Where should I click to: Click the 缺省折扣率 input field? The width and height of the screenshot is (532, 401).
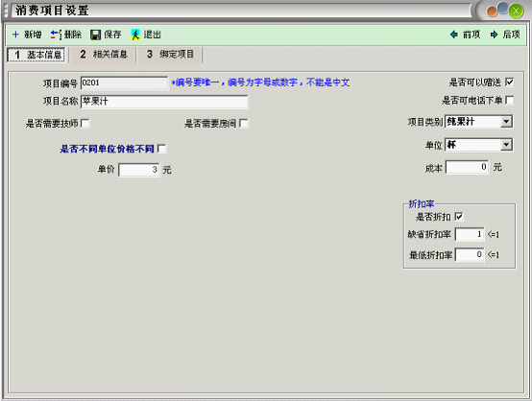click(470, 235)
